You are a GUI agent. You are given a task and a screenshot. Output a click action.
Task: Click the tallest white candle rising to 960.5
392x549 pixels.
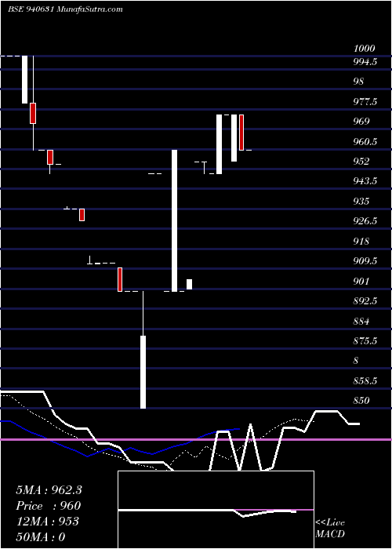point(174,220)
